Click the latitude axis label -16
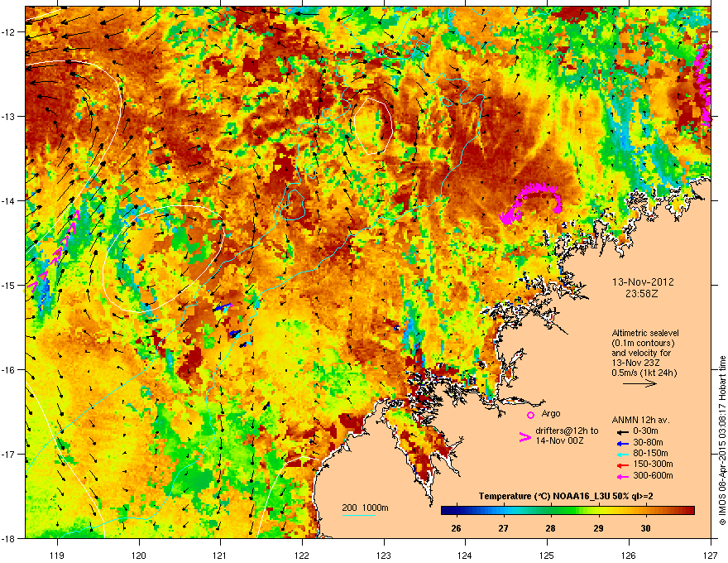The width and height of the screenshot is (728, 563). (x=9, y=370)
